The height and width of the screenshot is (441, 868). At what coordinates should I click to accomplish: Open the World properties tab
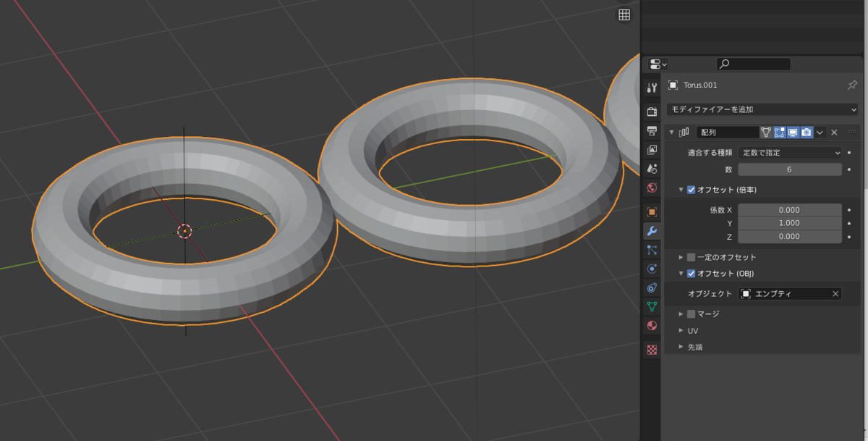[x=652, y=188]
